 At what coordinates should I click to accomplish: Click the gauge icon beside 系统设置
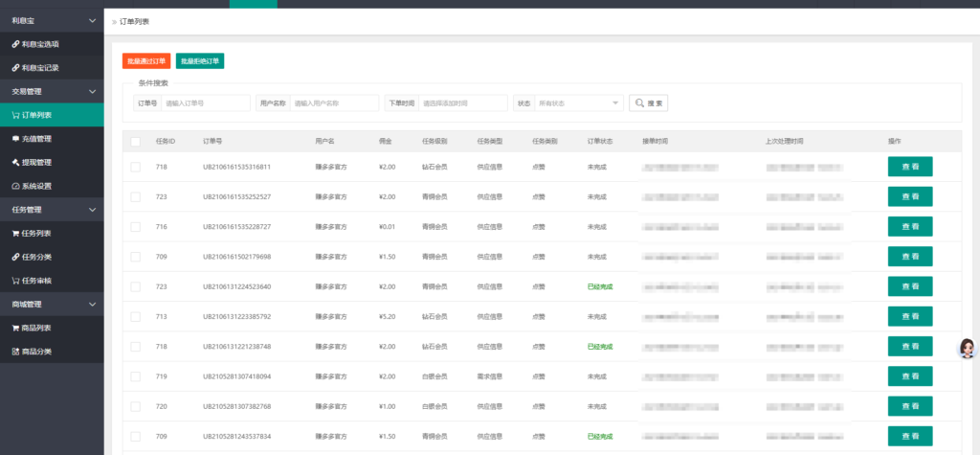coord(15,186)
